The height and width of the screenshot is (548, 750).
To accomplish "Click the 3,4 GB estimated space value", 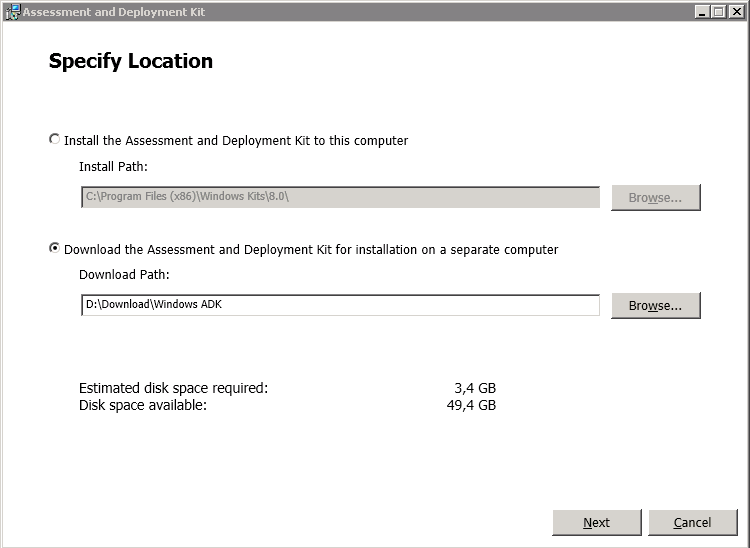I will 475,388.
